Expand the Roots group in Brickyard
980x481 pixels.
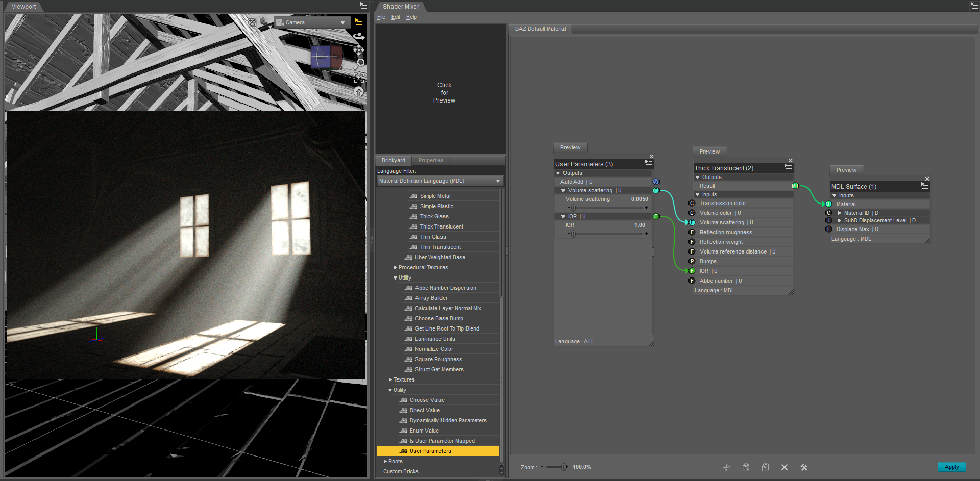[x=385, y=461]
